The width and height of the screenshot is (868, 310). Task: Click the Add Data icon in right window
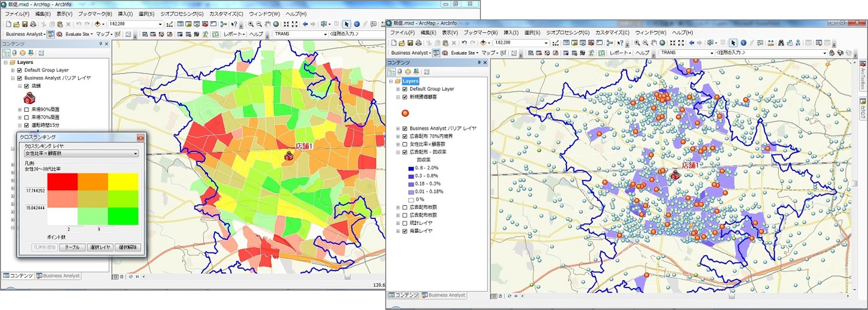click(x=484, y=43)
